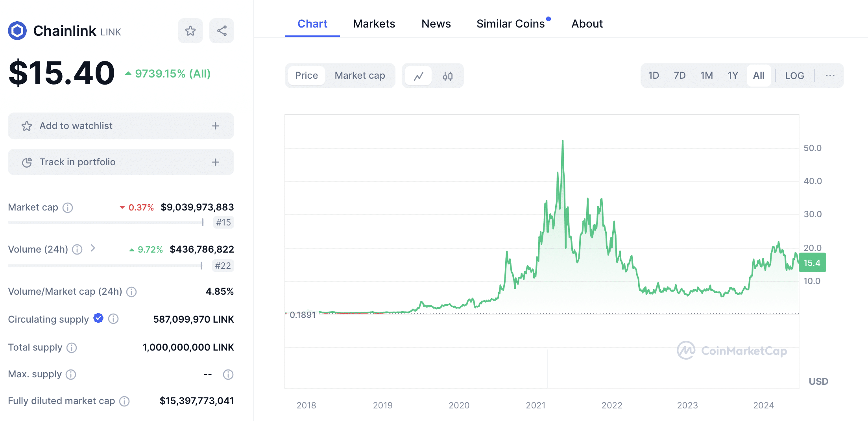Click the $436,786,822 volume value
Viewport: 868px width, 421px height.
pos(202,249)
